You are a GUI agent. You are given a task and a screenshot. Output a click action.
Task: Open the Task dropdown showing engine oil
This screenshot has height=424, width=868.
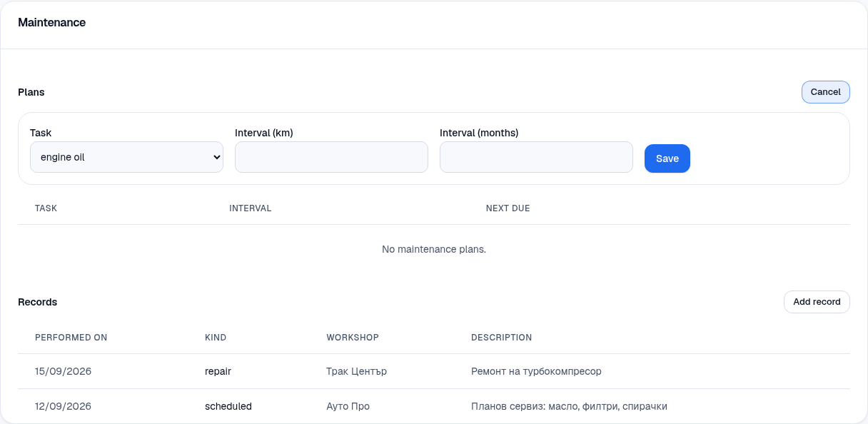(x=126, y=157)
